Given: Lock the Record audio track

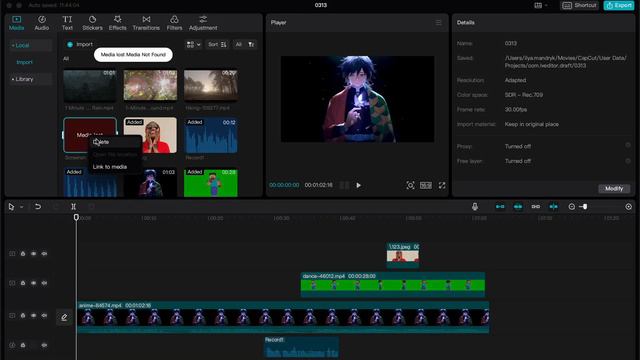Looking at the screenshot, I should pos(23,345).
